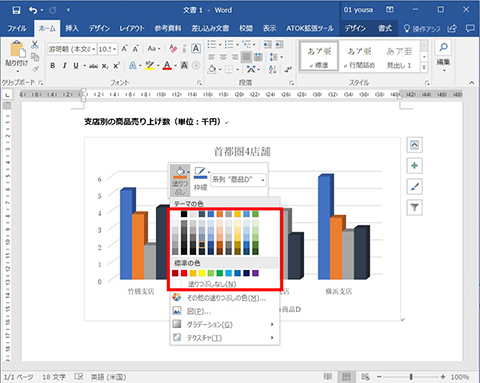Switch to the 挿入 tab
480x383 pixels.
[72, 28]
